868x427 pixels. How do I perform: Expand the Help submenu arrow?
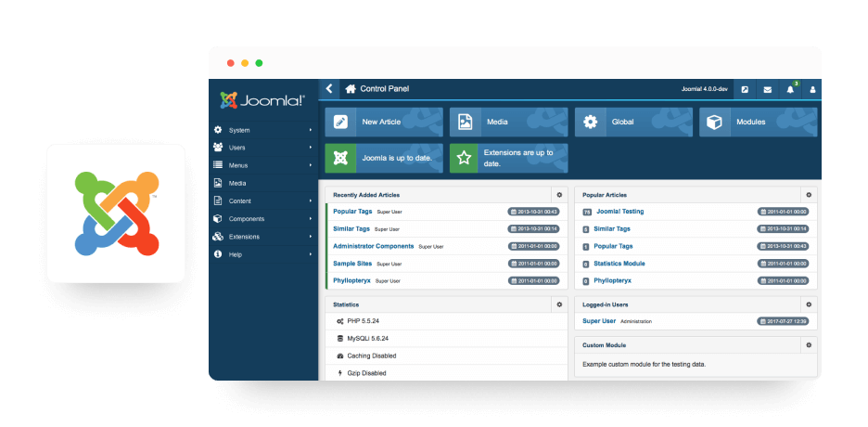pos(311,254)
